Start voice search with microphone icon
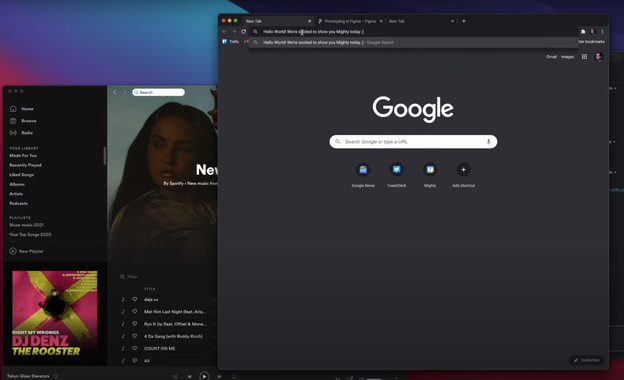 pyautogui.click(x=488, y=142)
